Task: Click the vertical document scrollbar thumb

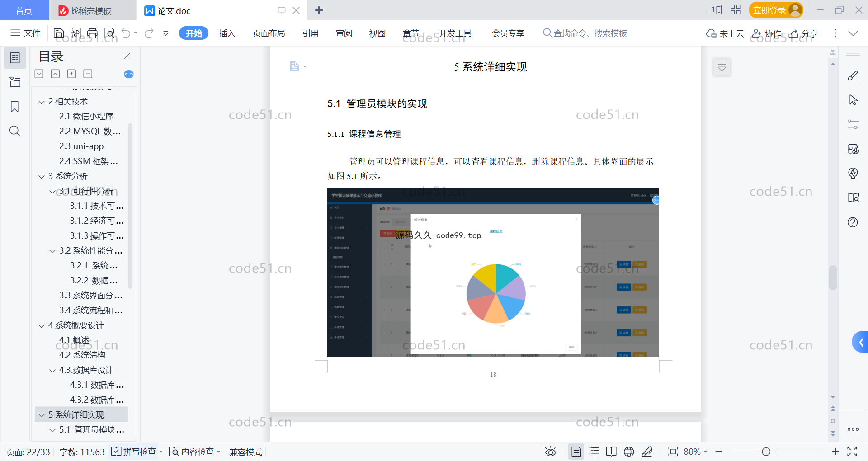Action: point(833,278)
